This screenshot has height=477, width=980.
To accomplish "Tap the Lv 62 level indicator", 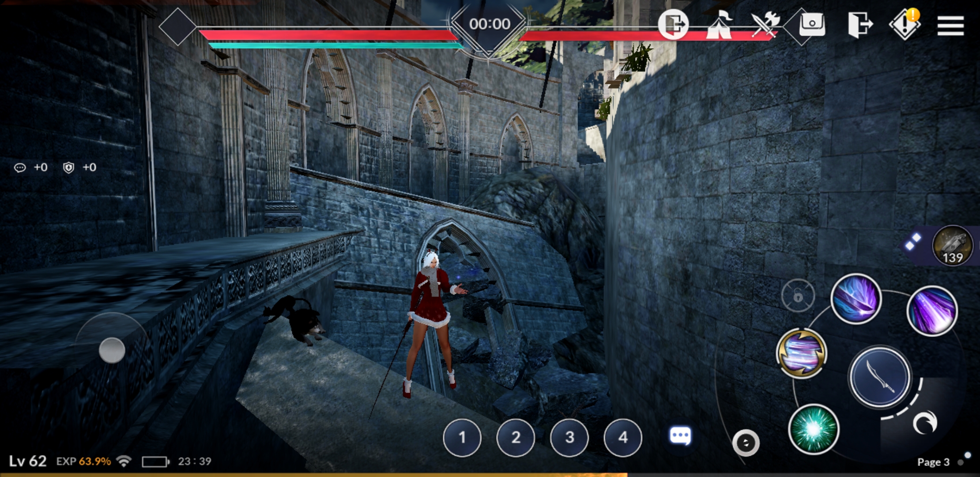I will [x=28, y=461].
